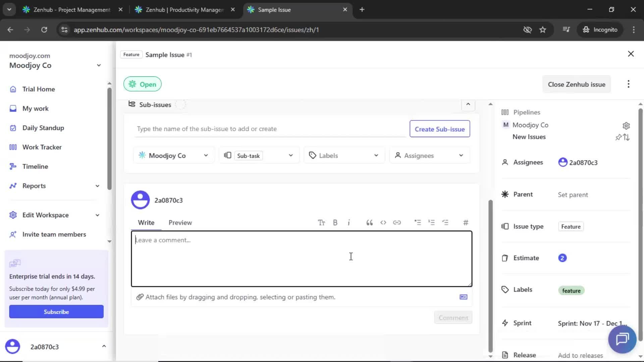Insert a hyperlink in the comment
Image resolution: width=644 pixels, height=362 pixels.
pos(397,222)
